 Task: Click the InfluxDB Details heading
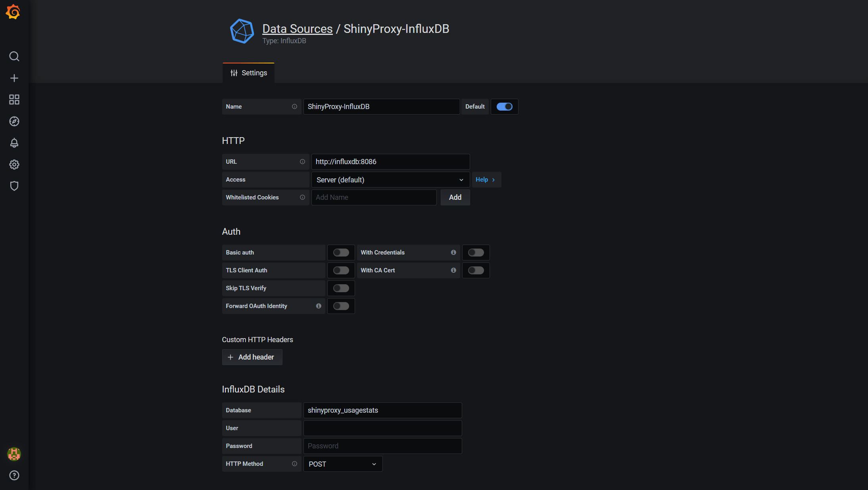pos(253,389)
